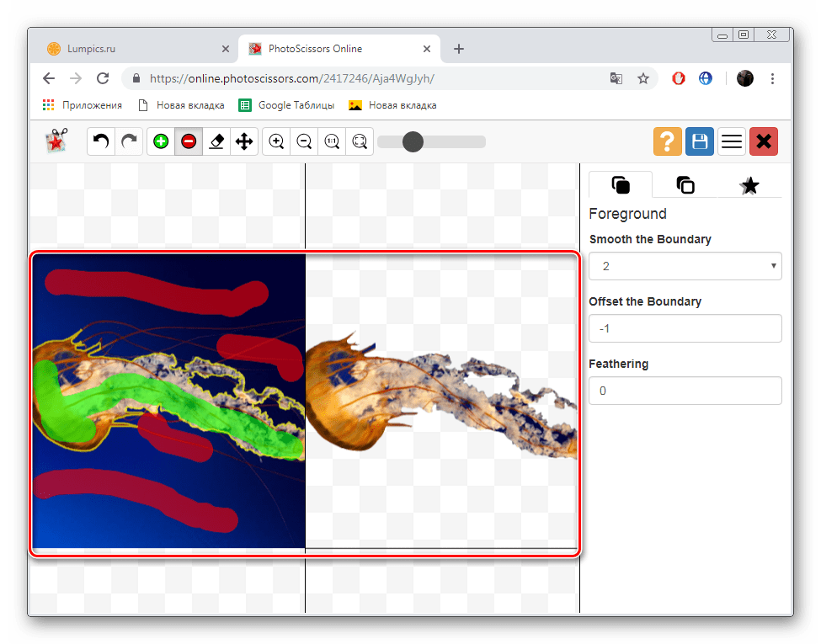Click the Offset the Boundary field

pyautogui.click(x=685, y=328)
